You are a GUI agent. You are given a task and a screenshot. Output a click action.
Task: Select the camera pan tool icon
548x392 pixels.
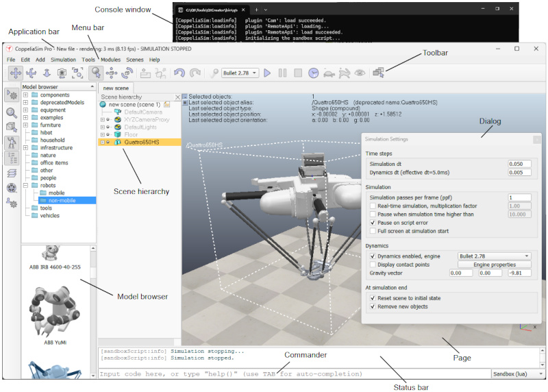click(x=15, y=73)
